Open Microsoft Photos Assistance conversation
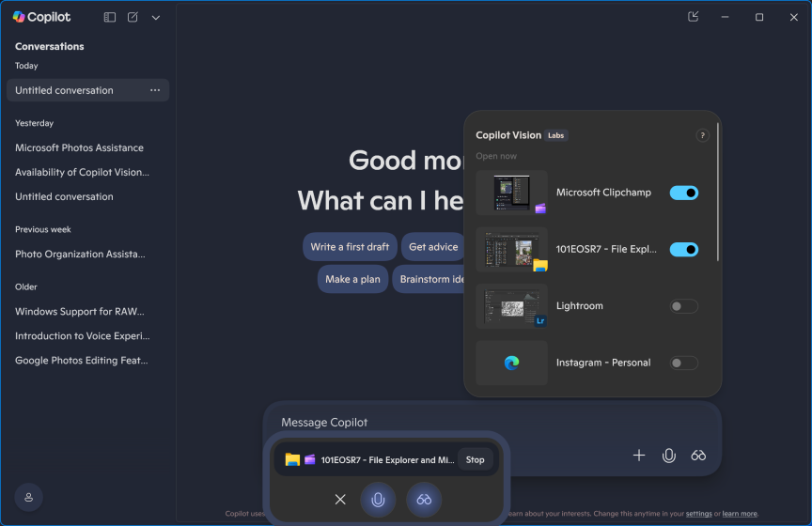The height and width of the screenshot is (526, 812). click(80, 147)
